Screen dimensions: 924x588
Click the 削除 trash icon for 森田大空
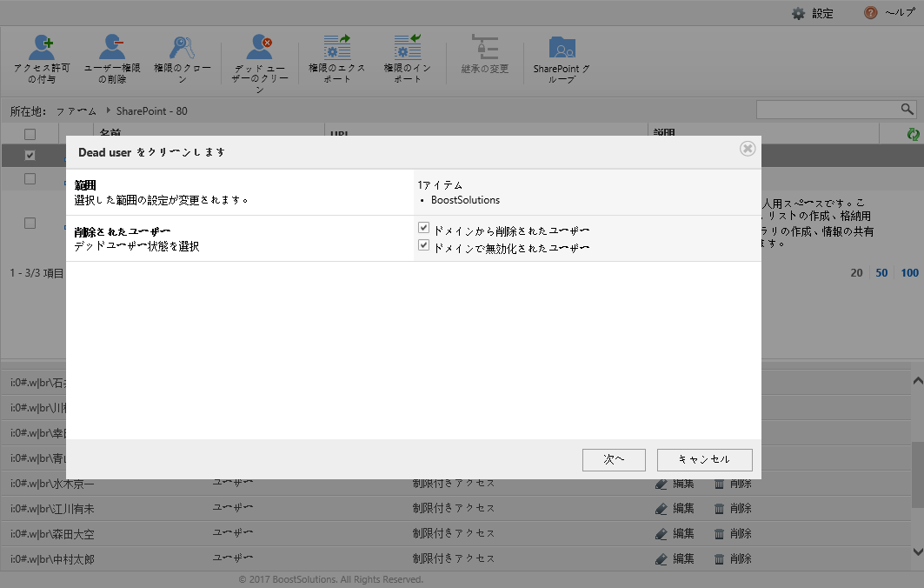coord(719,534)
